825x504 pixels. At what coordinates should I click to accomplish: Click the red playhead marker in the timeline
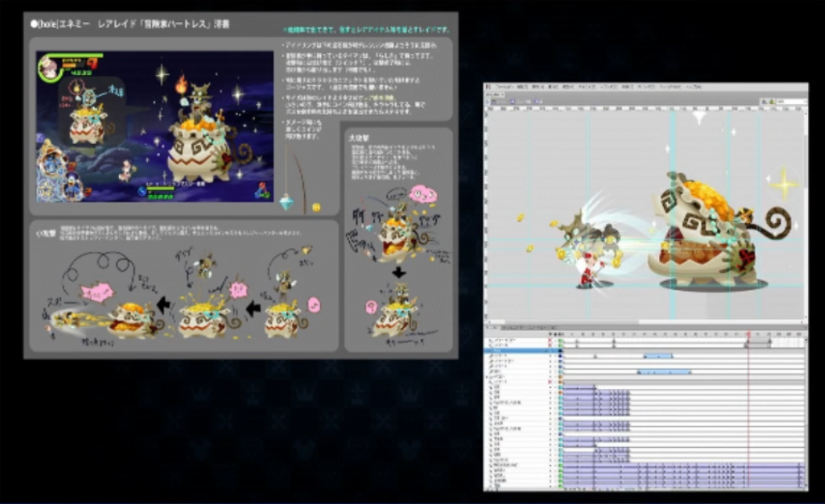click(748, 334)
